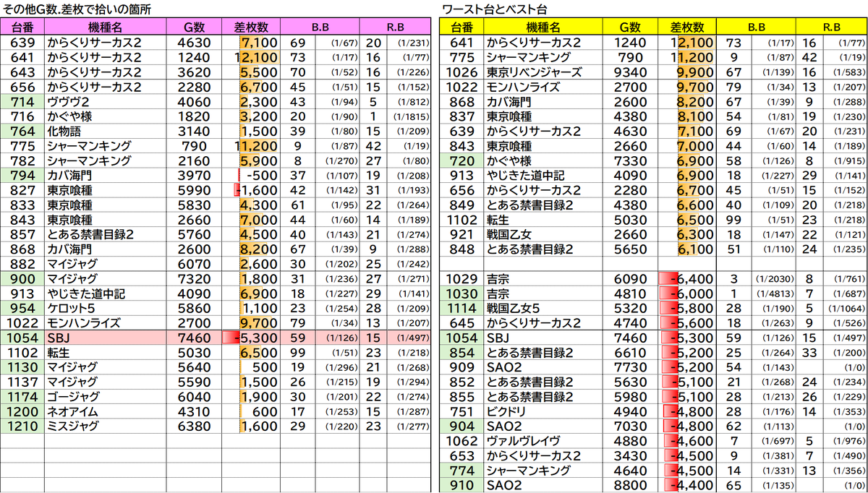Select the 'ヴァルヴレイヴ' cell
Screen dimensions: 868x493
click(x=543, y=440)
